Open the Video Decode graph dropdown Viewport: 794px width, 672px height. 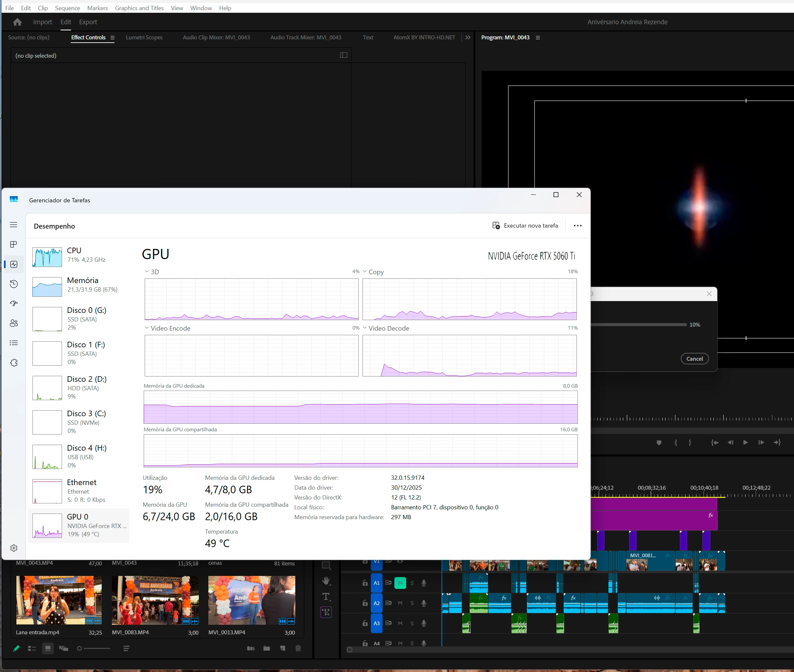[x=365, y=328]
